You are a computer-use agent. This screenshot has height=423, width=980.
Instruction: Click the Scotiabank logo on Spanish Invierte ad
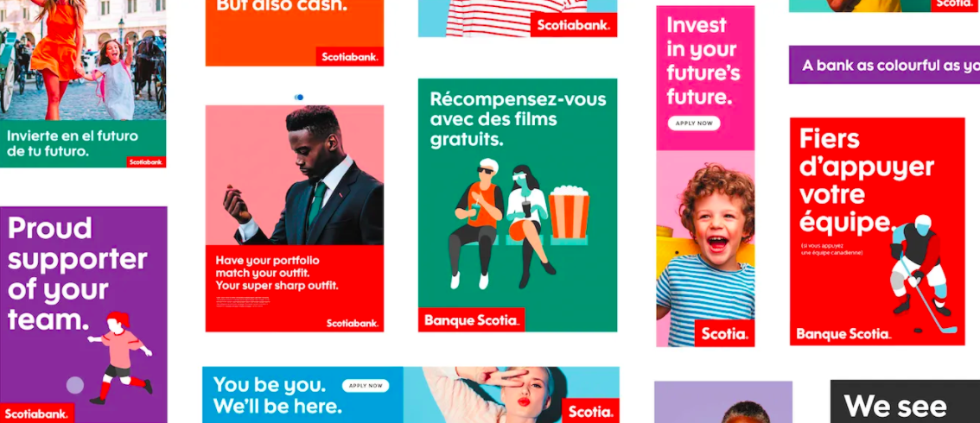tap(146, 161)
